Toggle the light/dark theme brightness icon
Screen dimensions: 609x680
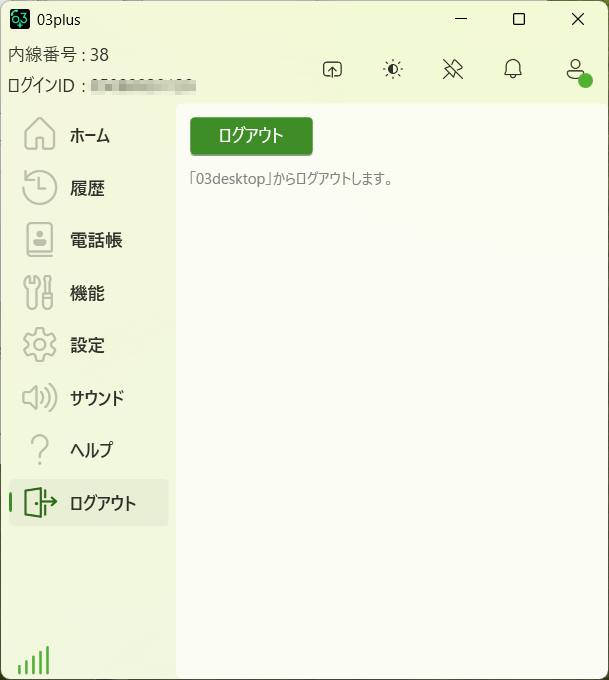393,69
